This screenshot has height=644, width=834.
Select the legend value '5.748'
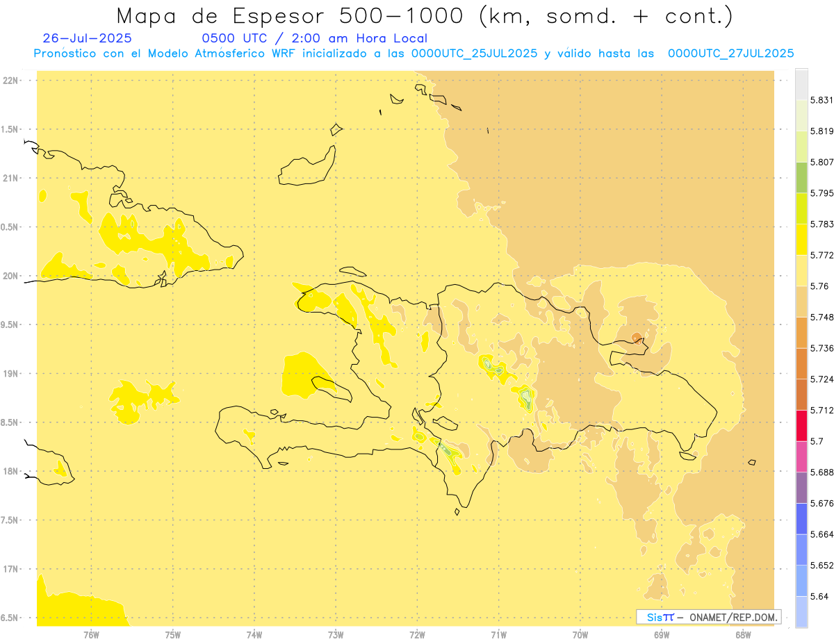pos(821,317)
